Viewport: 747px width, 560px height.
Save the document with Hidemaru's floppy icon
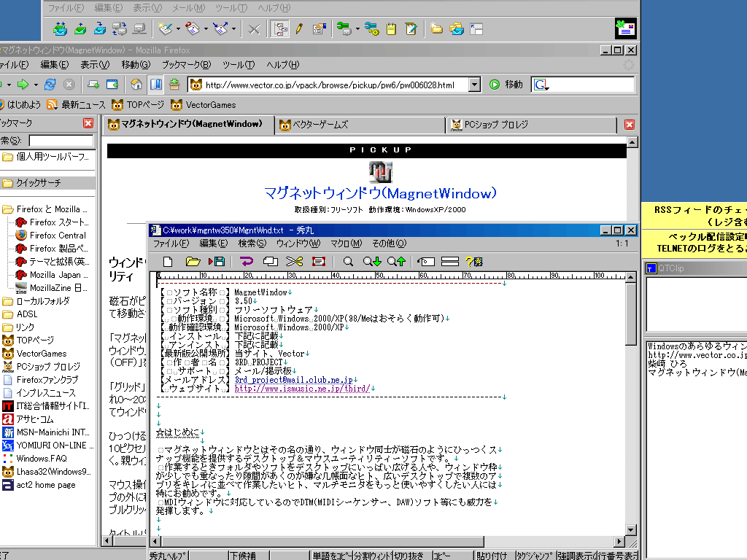coord(216,262)
